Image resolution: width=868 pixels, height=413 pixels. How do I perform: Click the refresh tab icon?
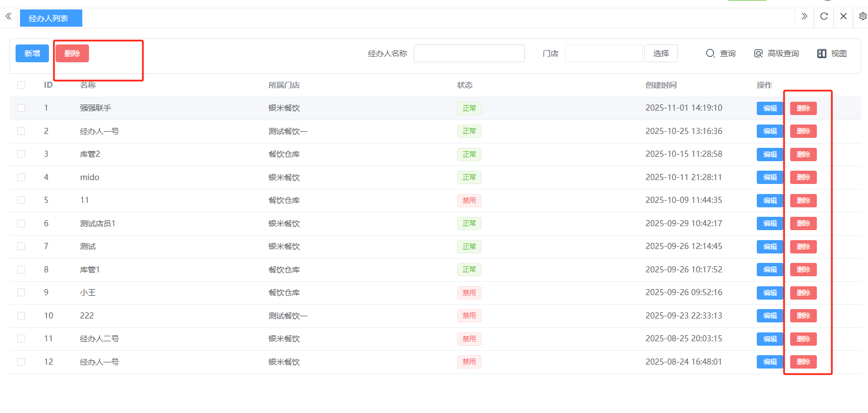[824, 17]
